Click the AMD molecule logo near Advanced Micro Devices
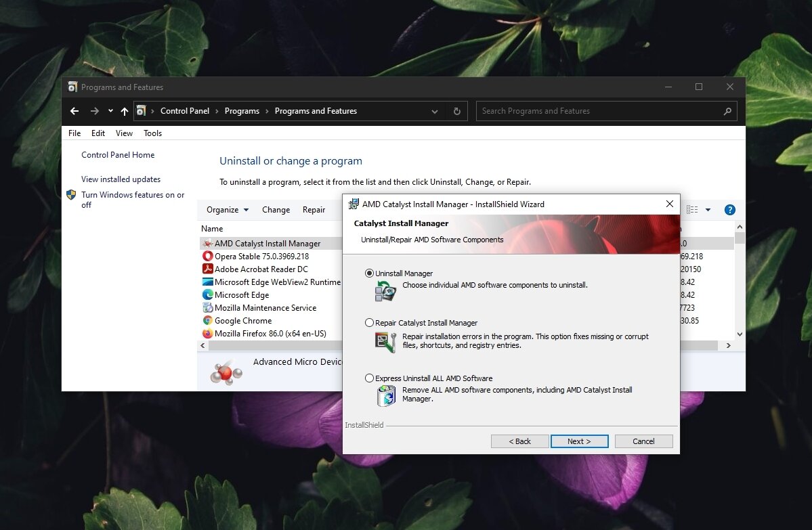 click(x=228, y=373)
